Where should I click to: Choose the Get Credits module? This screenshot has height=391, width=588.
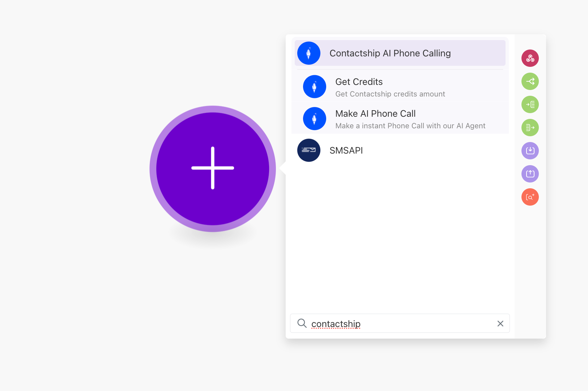point(400,87)
